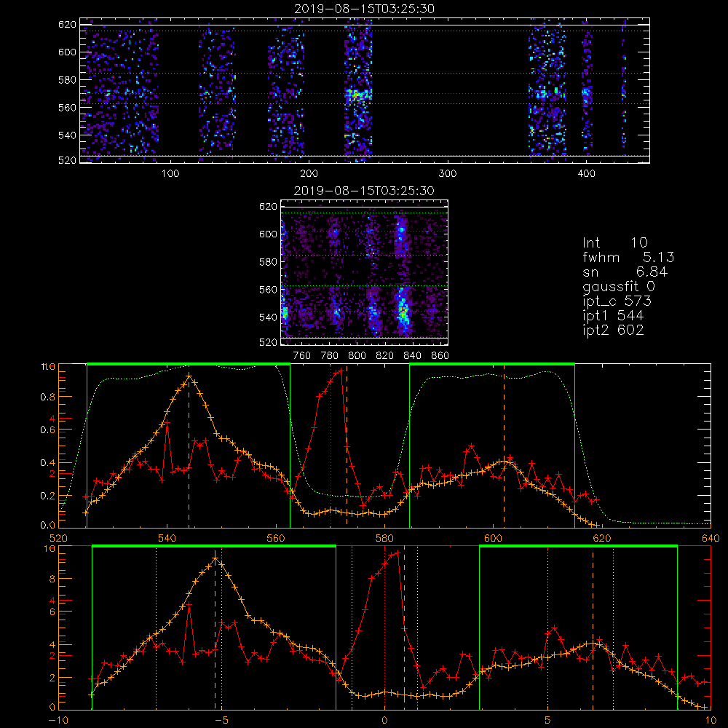Select the 'ipt1 544' parameter line
This screenshot has height=728, width=728.
(613, 316)
